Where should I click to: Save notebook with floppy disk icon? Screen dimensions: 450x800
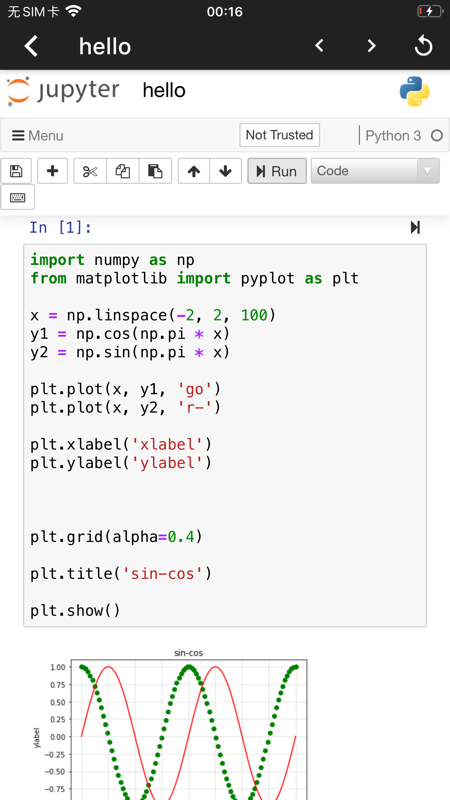[16, 171]
